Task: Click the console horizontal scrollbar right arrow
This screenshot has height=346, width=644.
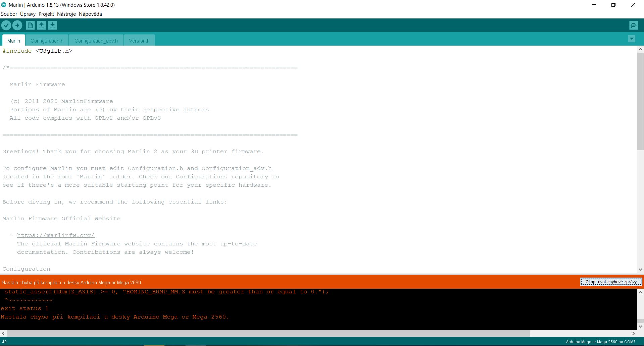Action: coord(633,334)
